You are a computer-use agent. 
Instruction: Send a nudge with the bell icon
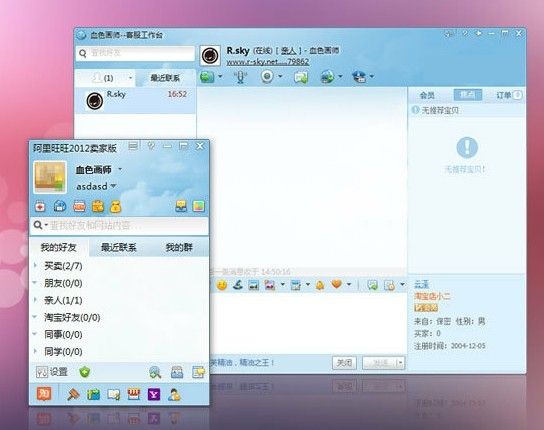pyautogui.click(x=320, y=285)
